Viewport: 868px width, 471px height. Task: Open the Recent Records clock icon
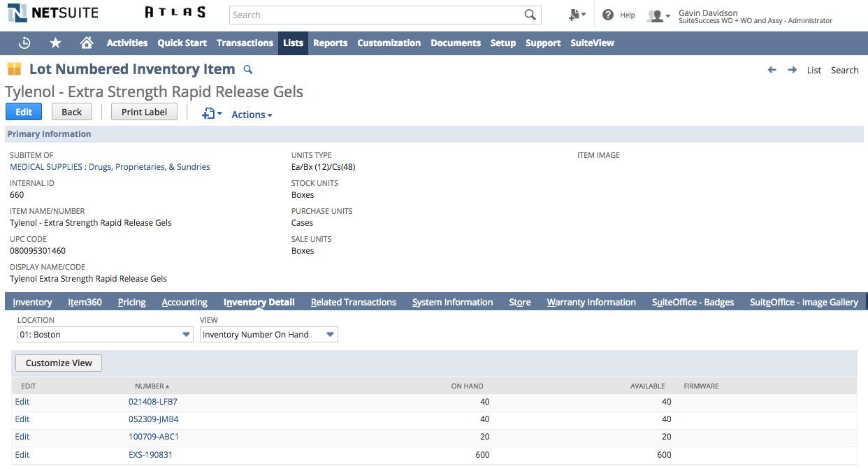pos(24,43)
